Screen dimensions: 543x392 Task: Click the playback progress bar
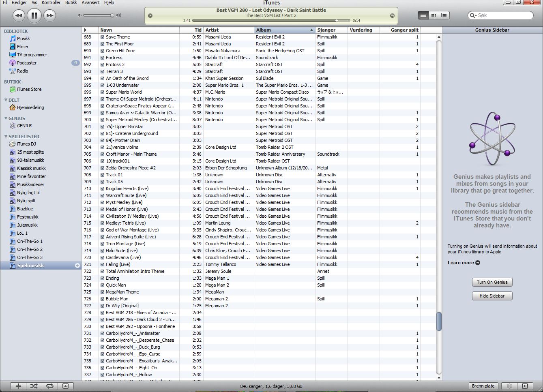tap(271, 20)
